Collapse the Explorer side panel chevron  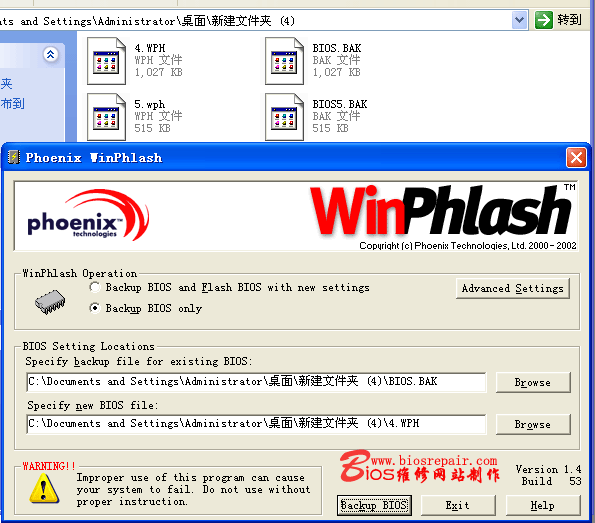coord(50,55)
